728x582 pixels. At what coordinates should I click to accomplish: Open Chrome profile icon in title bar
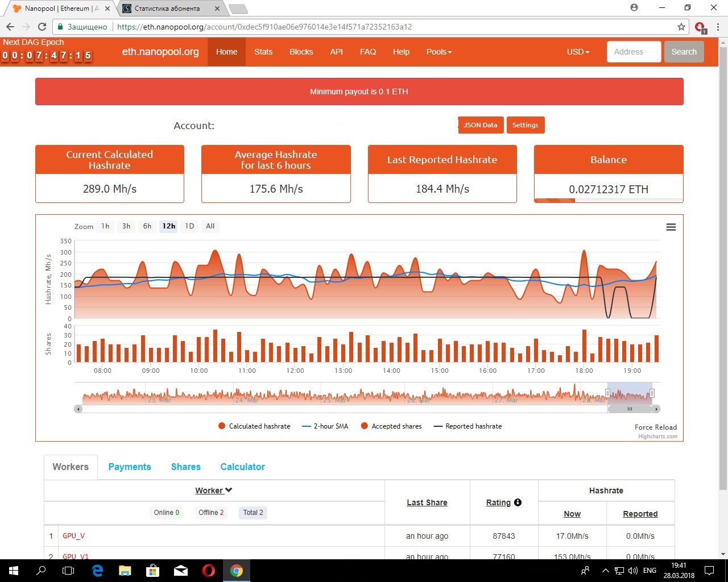point(634,7)
